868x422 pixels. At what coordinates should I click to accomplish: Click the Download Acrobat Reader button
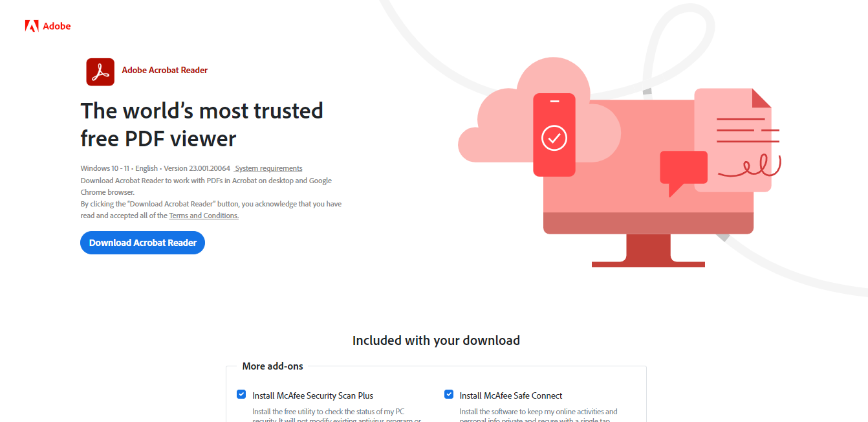pyautogui.click(x=142, y=243)
